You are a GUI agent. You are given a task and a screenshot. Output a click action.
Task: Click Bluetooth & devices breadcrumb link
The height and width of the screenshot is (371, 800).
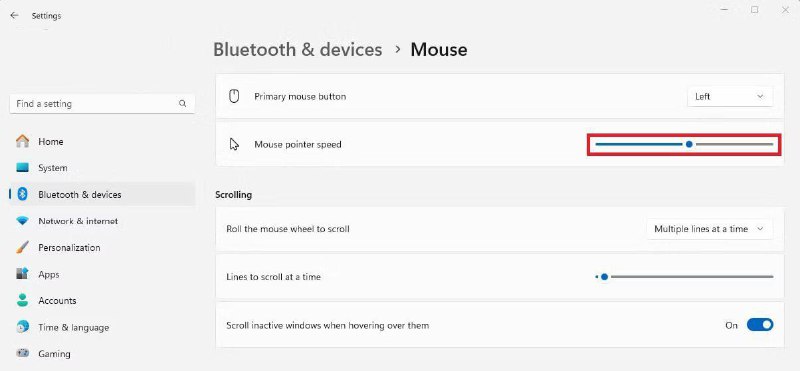point(297,50)
